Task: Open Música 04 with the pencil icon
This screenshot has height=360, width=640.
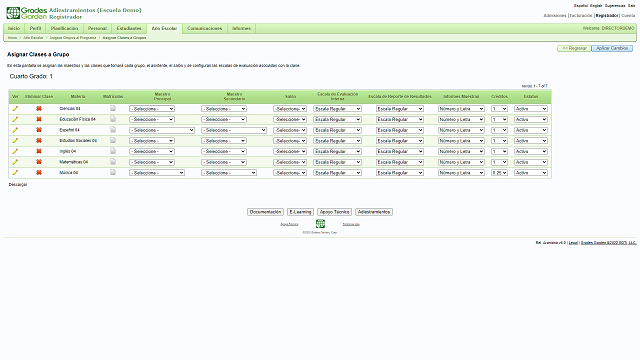Action: point(15,173)
